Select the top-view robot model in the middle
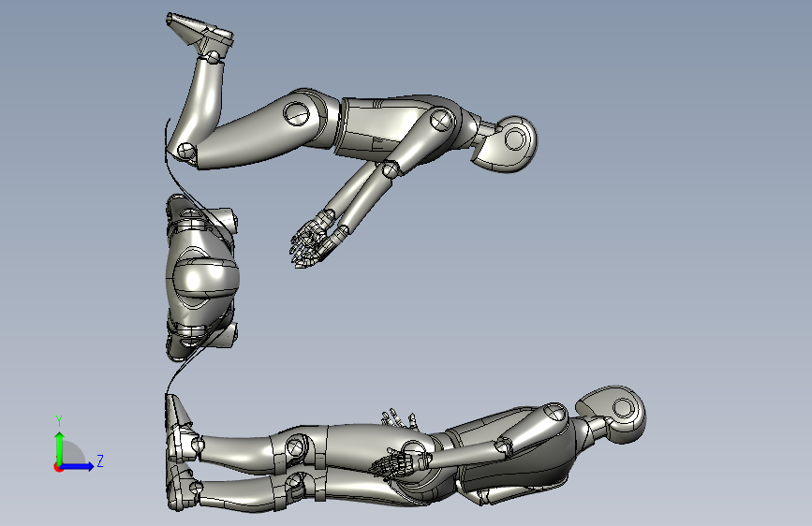Image resolution: width=812 pixels, height=526 pixels. [202, 277]
